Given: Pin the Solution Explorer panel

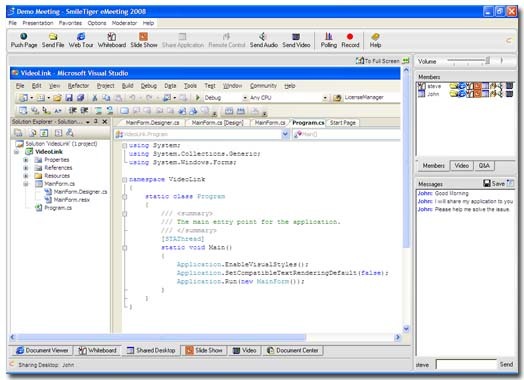Looking at the screenshot, I should pyautogui.click(x=96, y=122).
